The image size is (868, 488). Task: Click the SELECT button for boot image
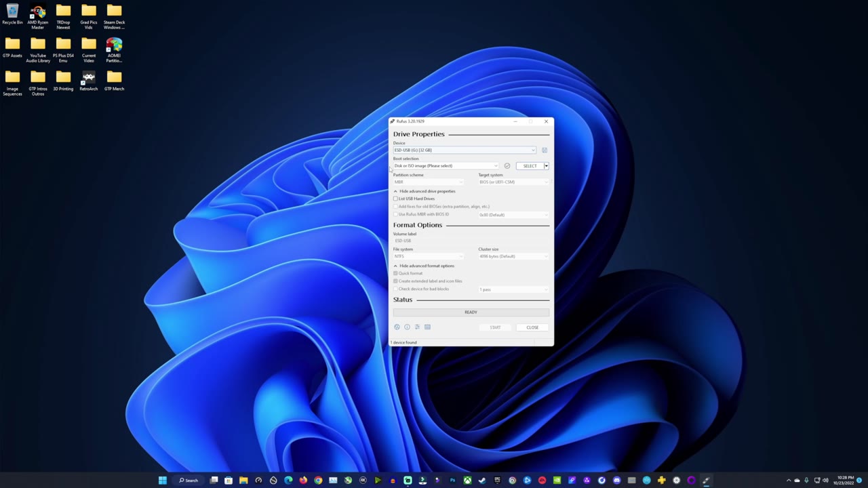(530, 166)
